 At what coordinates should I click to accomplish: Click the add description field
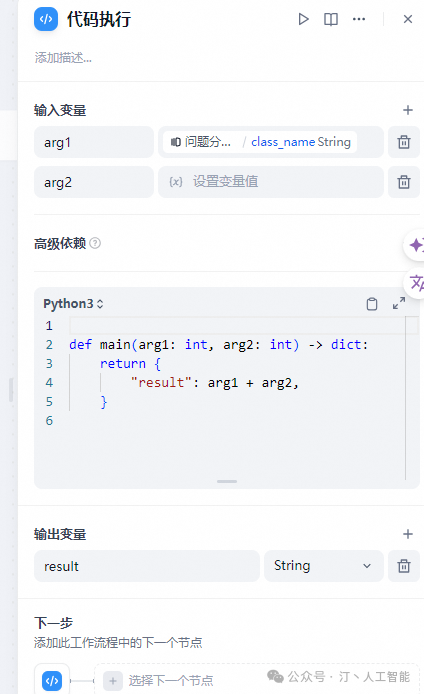(63, 58)
